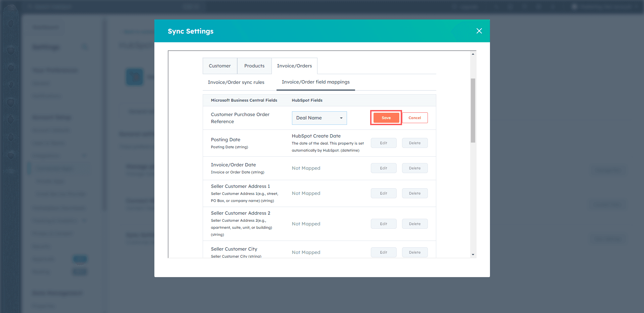This screenshot has width=644, height=313.
Task: Click Not Mapped beside Seller Customer Address 1
Action: click(x=306, y=193)
